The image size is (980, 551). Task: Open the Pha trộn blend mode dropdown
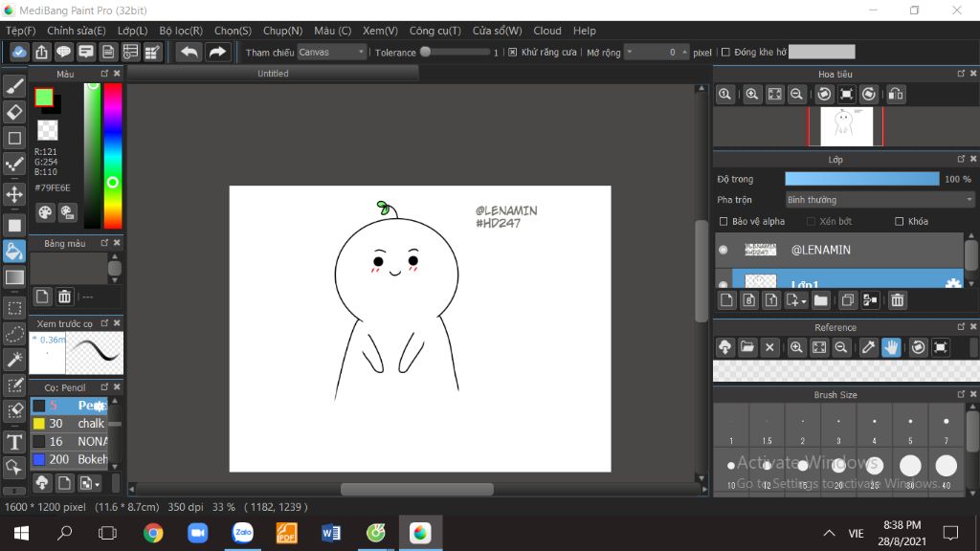[880, 200]
